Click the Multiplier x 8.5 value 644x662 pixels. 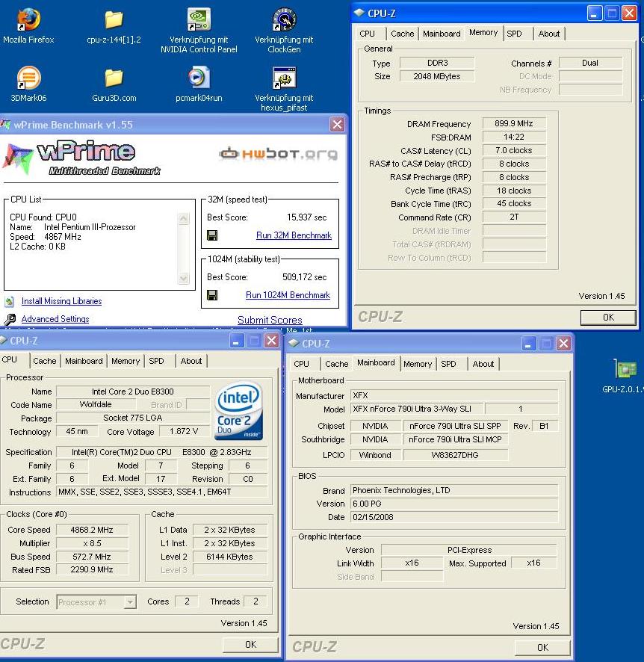coord(92,543)
